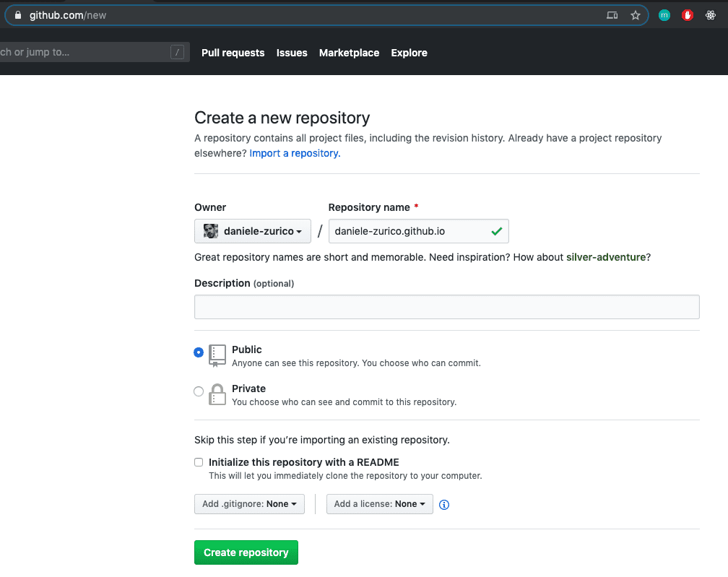This screenshot has height=577, width=728.
Task: Go to Issues in the navigation
Action: pyautogui.click(x=292, y=53)
